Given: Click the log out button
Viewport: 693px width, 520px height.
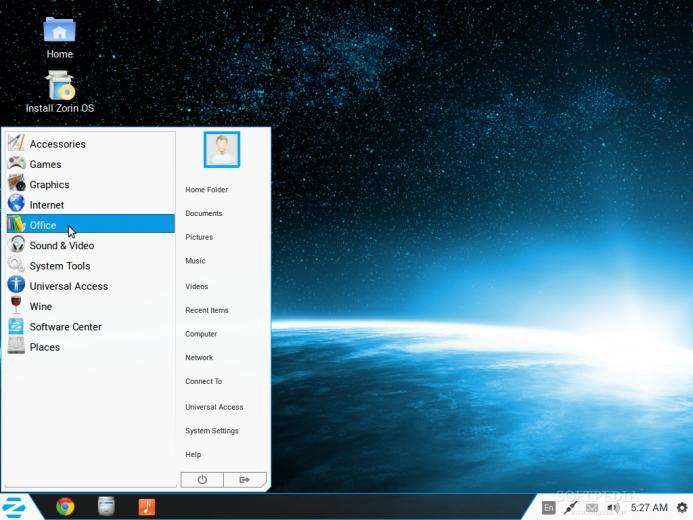Looking at the screenshot, I should tap(244, 480).
